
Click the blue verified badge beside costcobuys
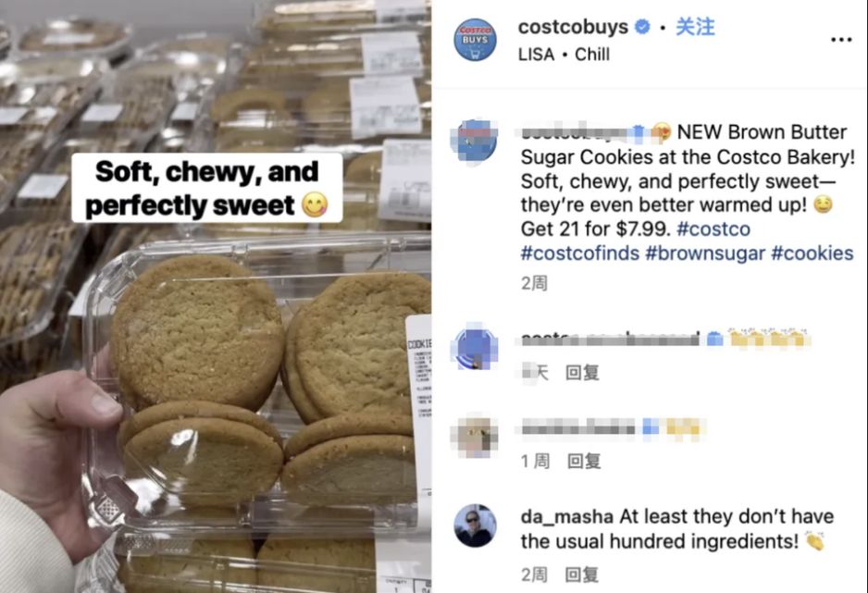pyautogui.click(x=642, y=27)
